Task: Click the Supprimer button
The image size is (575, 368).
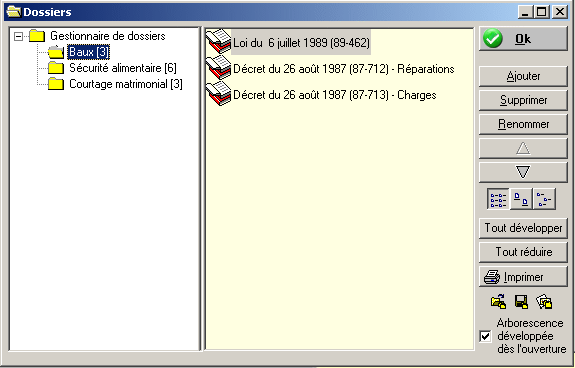Action: point(523,100)
